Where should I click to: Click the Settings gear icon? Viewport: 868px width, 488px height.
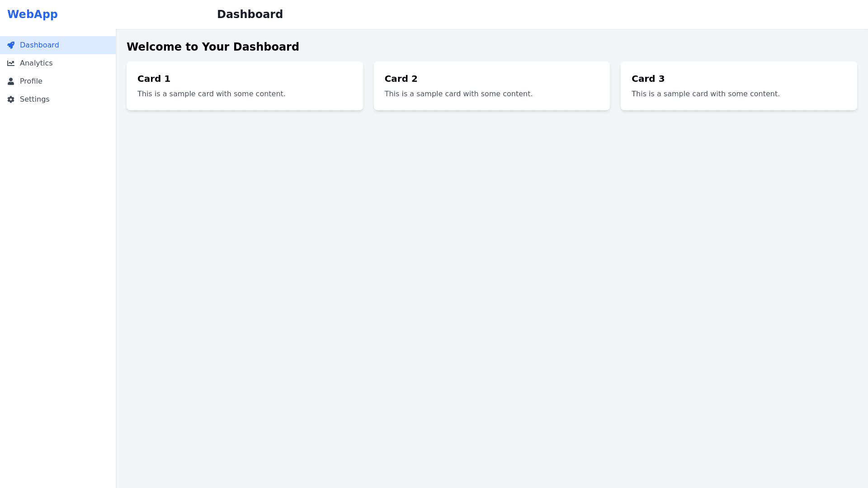click(x=11, y=99)
